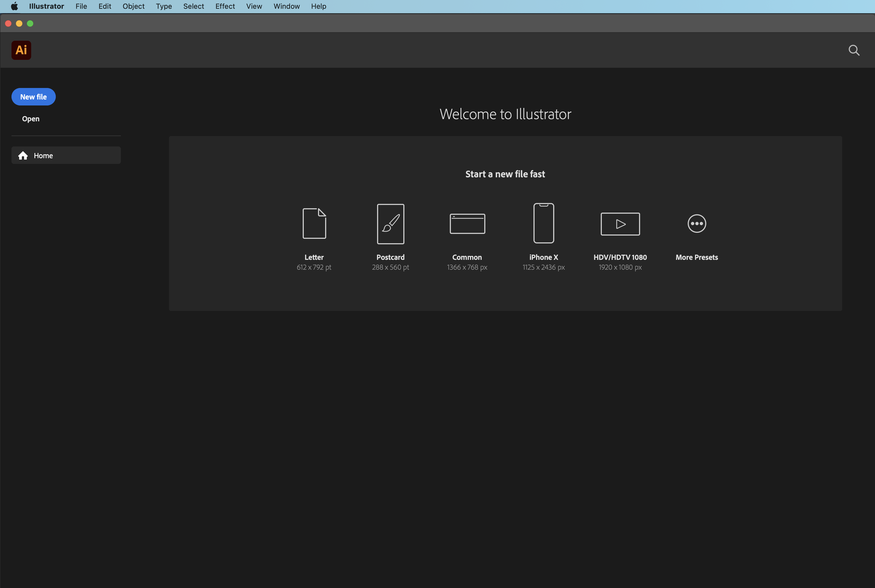Select the iPhone X preset icon

tap(544, 224)
